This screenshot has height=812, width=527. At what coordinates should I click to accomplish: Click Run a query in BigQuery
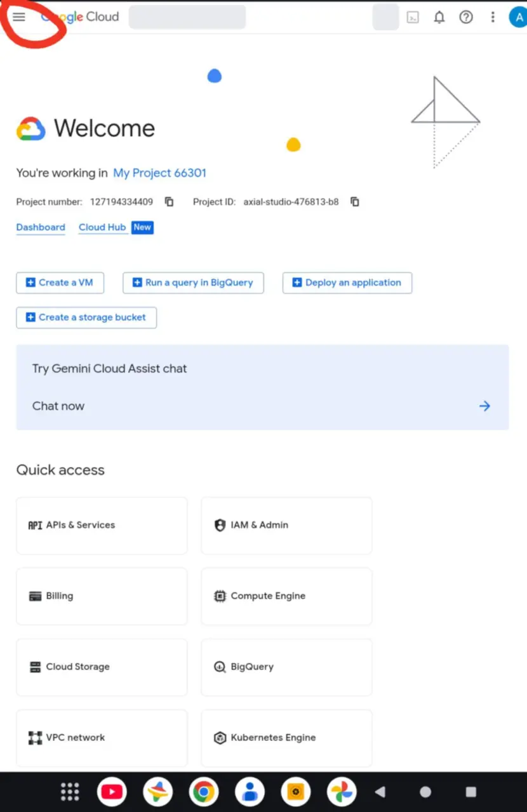click(x=193, y=283)
